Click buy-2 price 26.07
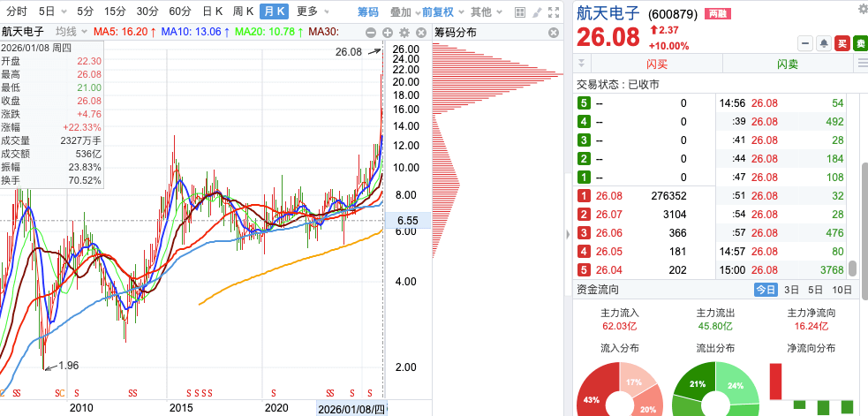Image resolution: width=868 pixels, height=416 pixels. 609,215
